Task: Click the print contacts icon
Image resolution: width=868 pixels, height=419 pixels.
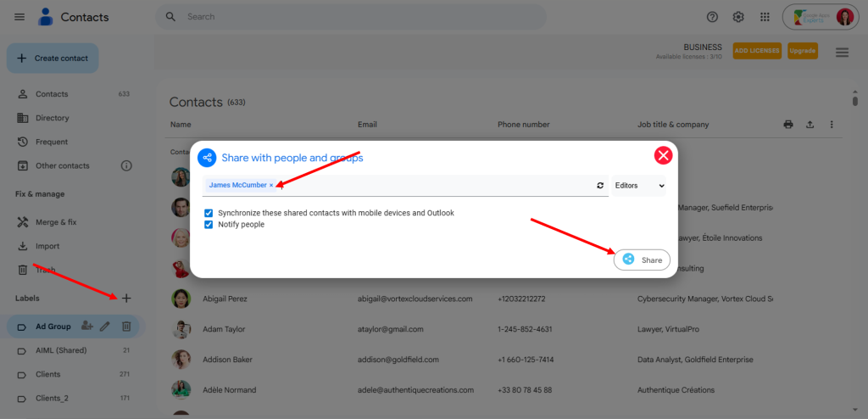Action: coord(788,125)
